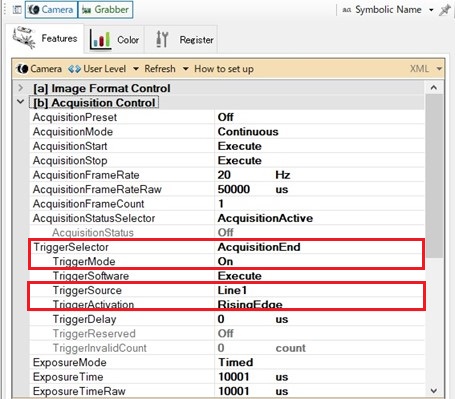455x399 pixels.
Task: Select the ExposureMode label
Action: coord(70,362)
